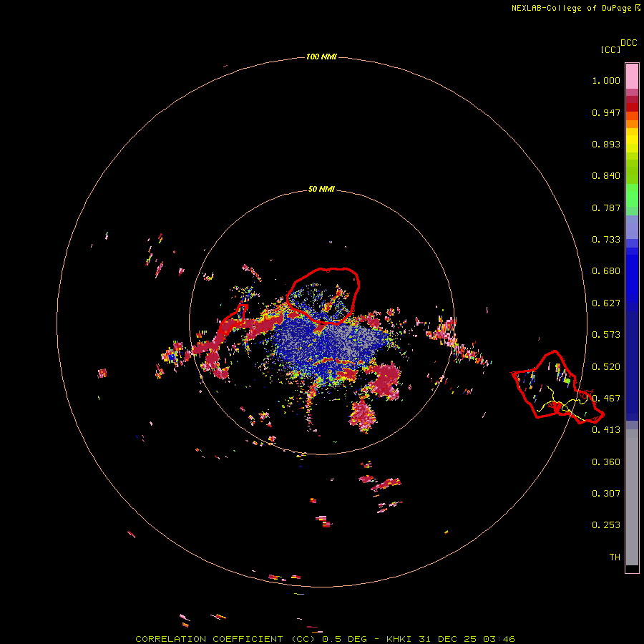Screen dimensions: 644x644
Task: Click the 0.413 scale value
Action: (606, 430)
